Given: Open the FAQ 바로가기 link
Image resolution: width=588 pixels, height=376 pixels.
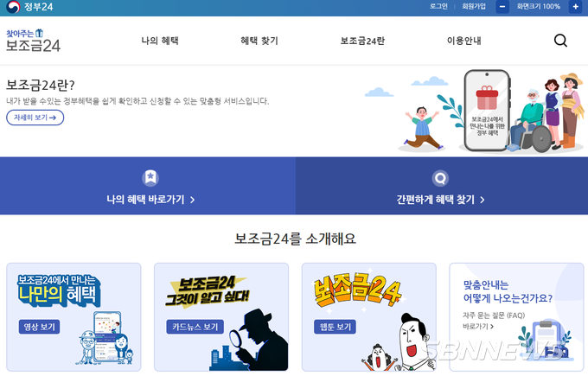Looking at the screenshot, I should [478, 327].
